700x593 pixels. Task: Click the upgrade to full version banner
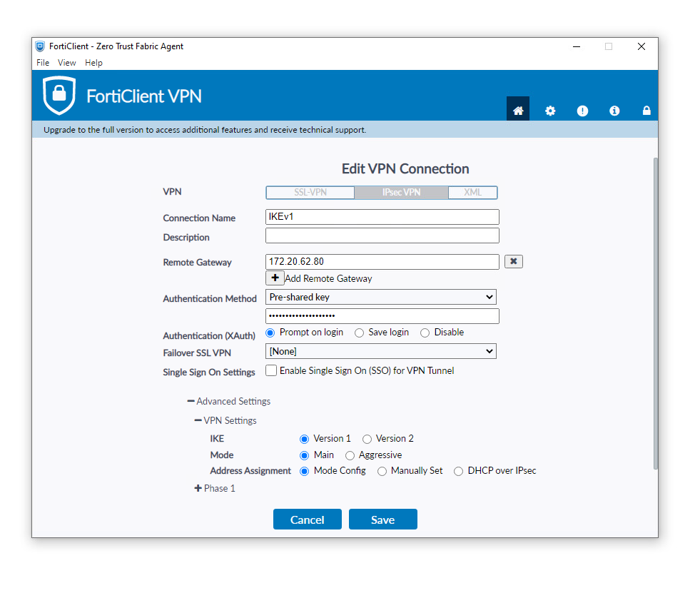pos(345,129)
